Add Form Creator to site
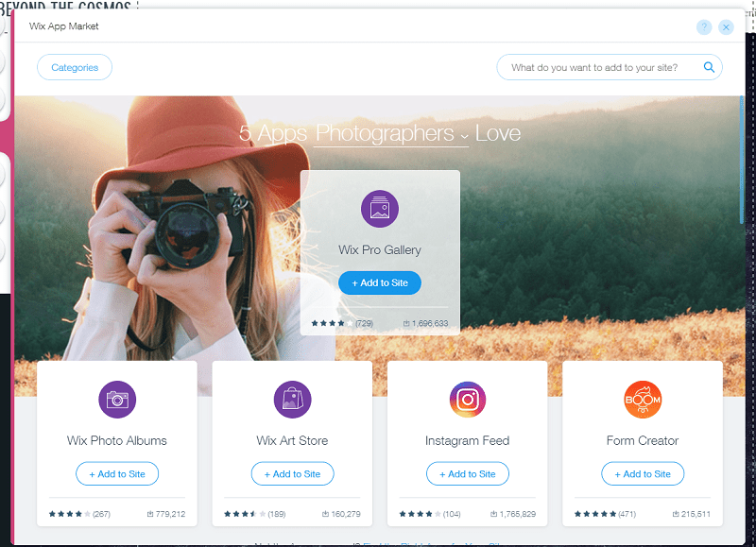This screenshot has height=547, width=756. click(x=643, y=473)
